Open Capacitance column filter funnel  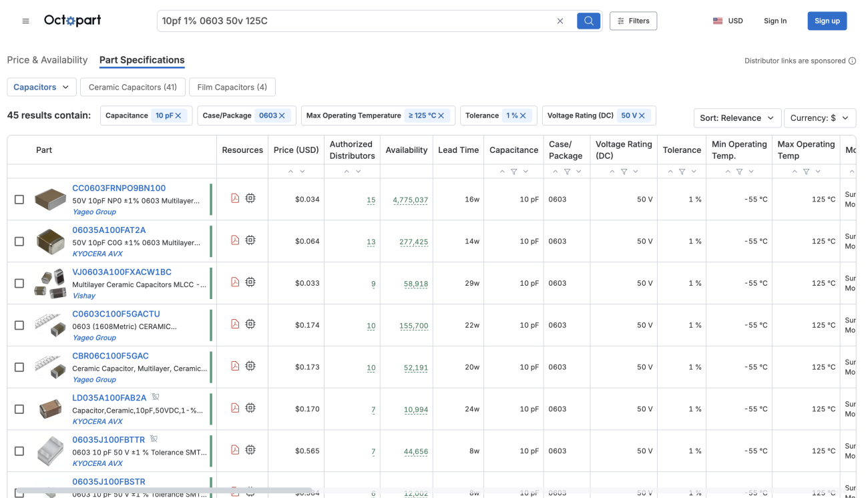(x=514, y=172)
